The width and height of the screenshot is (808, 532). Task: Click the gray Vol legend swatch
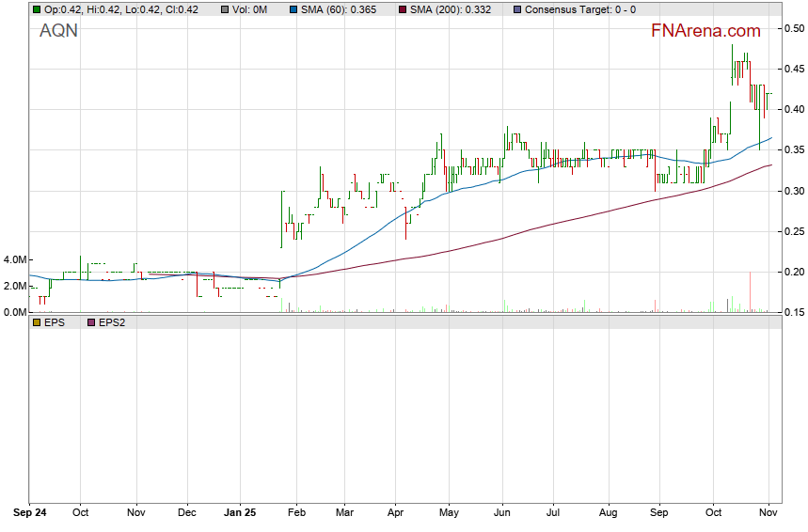coord(224,9)
